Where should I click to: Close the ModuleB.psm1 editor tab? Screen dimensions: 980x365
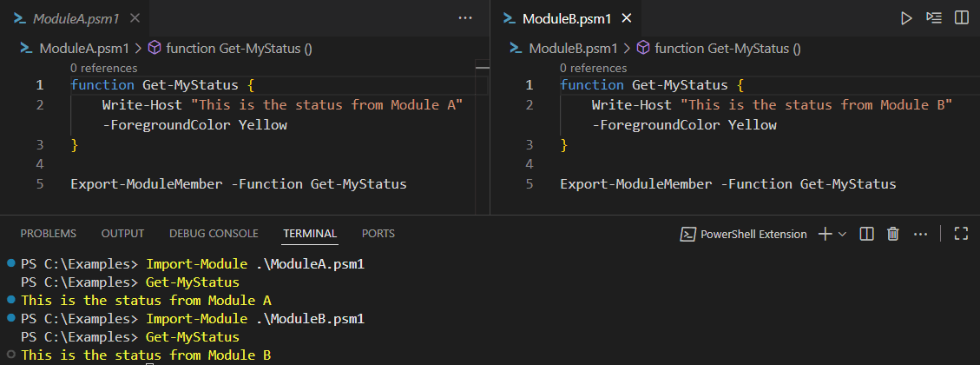tap(627, 18)
